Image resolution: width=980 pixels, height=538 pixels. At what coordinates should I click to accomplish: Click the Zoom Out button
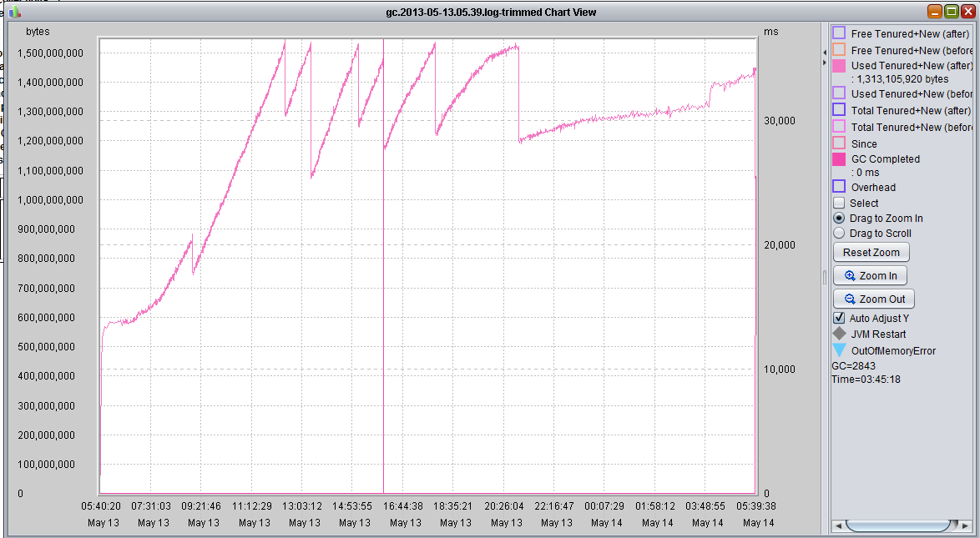click(874, 299)
